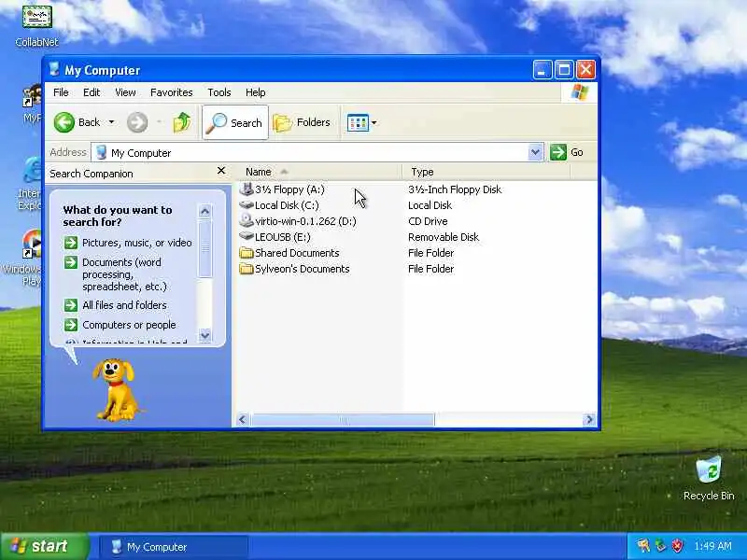Click the red security shield tray icon
The height and width of the screenshot is (560, 747).
click(678, 546)
